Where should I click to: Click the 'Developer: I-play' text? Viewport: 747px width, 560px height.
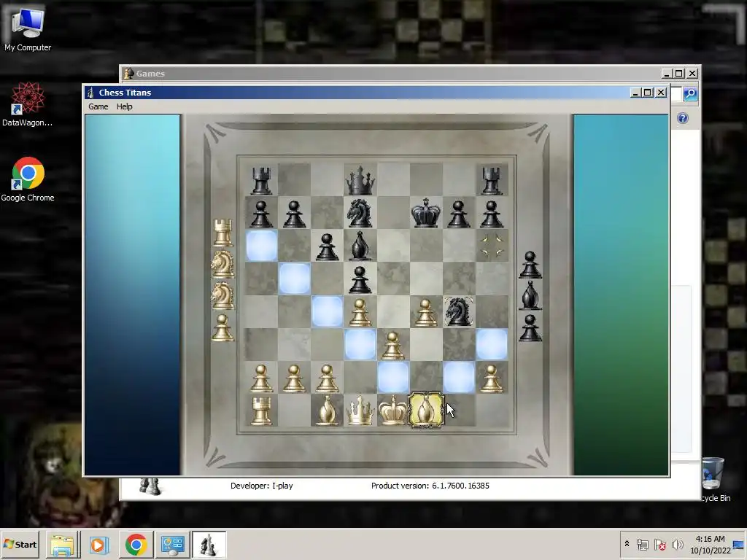[262, 486]
